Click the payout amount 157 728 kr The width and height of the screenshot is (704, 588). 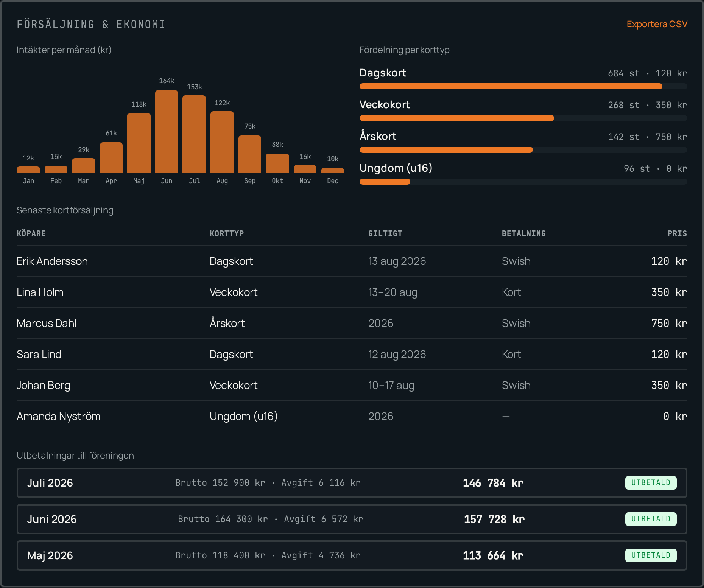click(494, 519)
